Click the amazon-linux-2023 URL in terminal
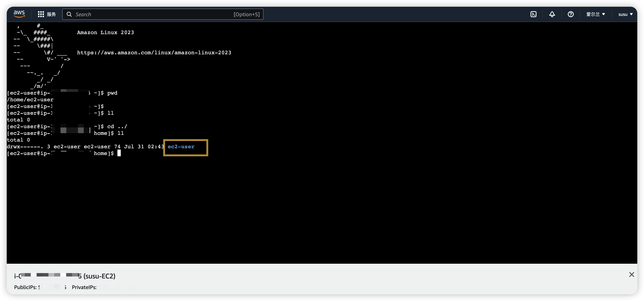This screenshot has height=301, width=644. coord(154,53)
